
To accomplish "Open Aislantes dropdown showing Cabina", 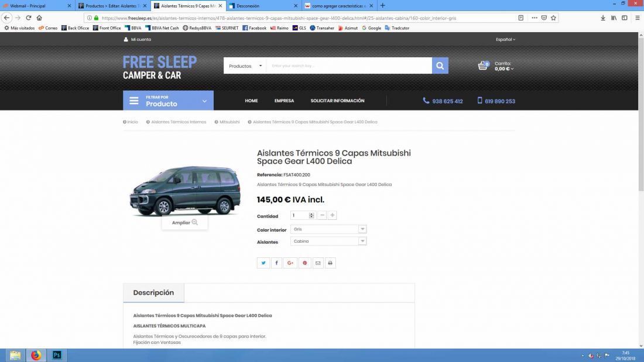I will (328, 241).
